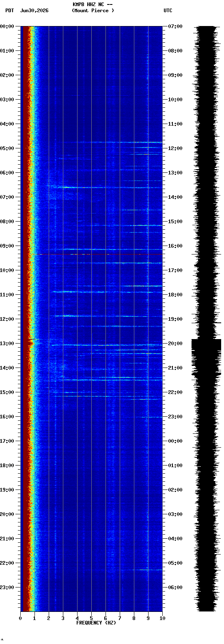Select the '08:00' UTC time label
The height and width of the screenshot is (644, 224).
pos(175,51)
